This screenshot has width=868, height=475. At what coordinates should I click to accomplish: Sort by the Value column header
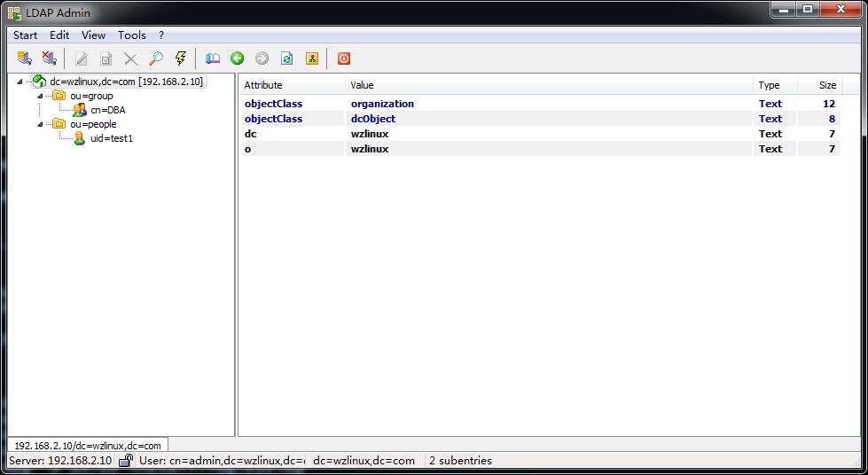pos(549,85)
